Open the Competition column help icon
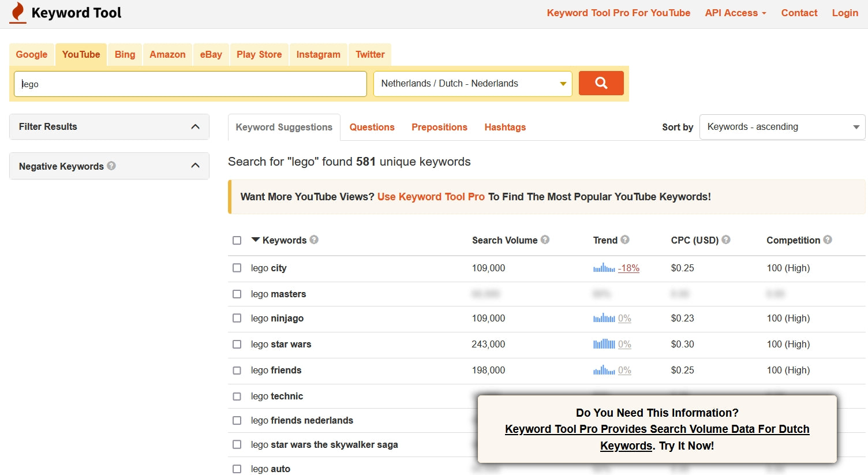This screenshot has width=868, height=475. click(828, 240)
